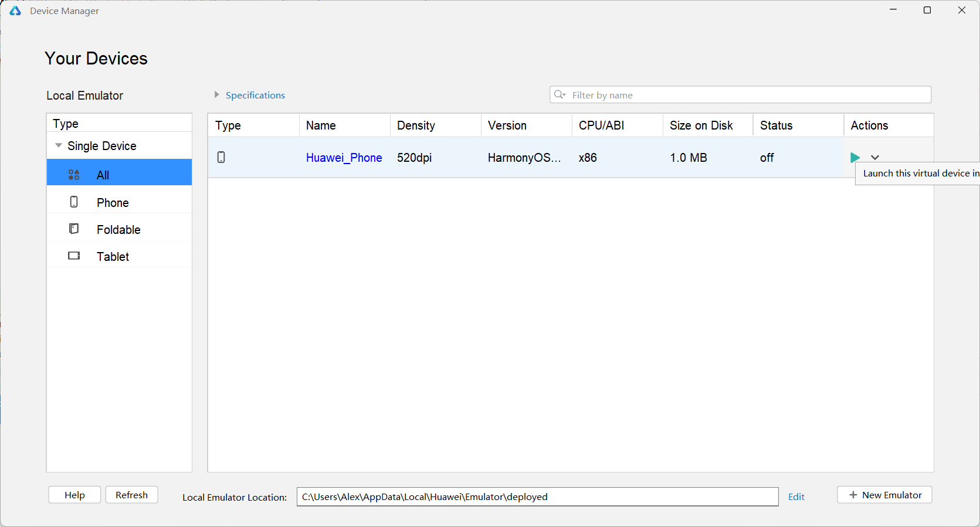Viewport: 980px width, 527px height.
Task: Click the Filter by name input field
Action: [740, 94]
